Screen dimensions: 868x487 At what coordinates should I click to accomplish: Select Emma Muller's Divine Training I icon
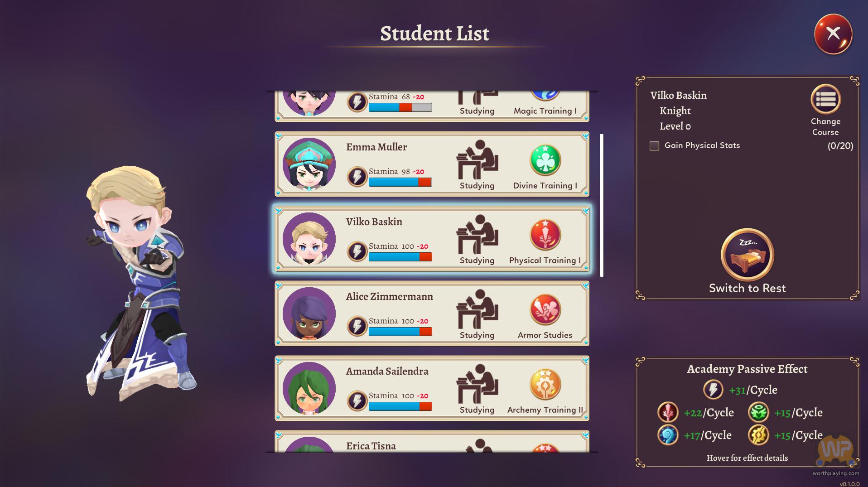click(x=545, y=160)
